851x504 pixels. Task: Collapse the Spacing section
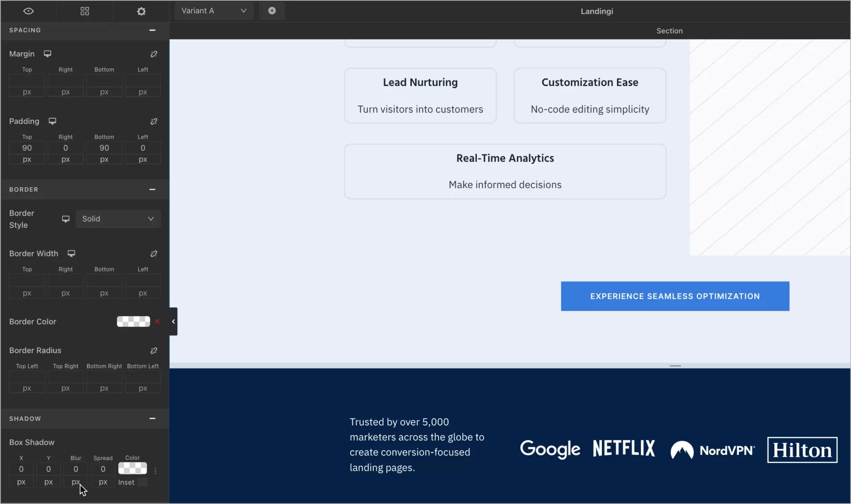point(152,30)
